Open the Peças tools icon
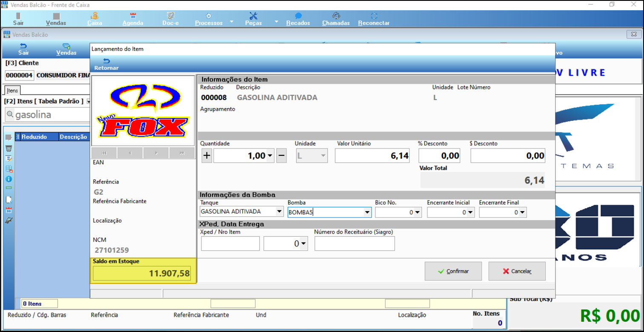The image size is (644, 332). (253, 19)
